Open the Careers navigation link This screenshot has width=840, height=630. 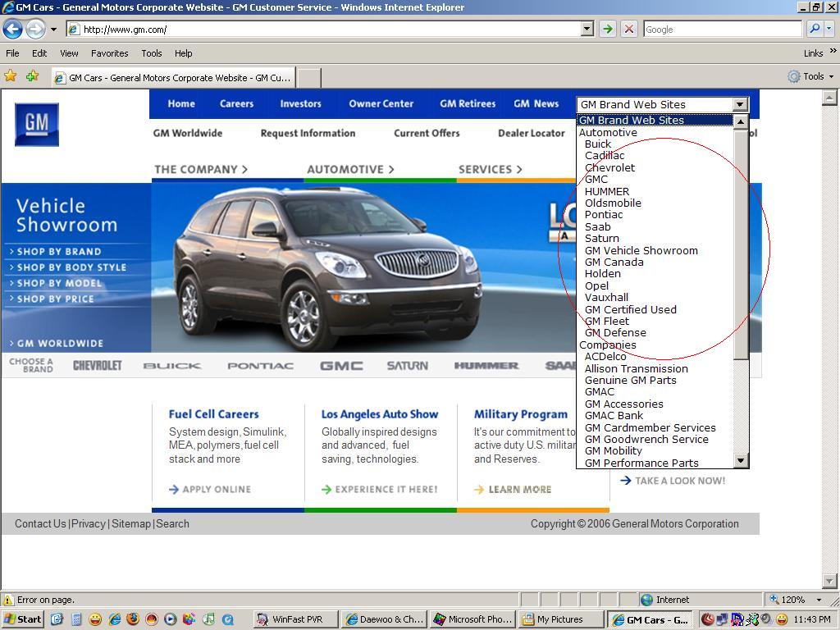pos(236,103)
